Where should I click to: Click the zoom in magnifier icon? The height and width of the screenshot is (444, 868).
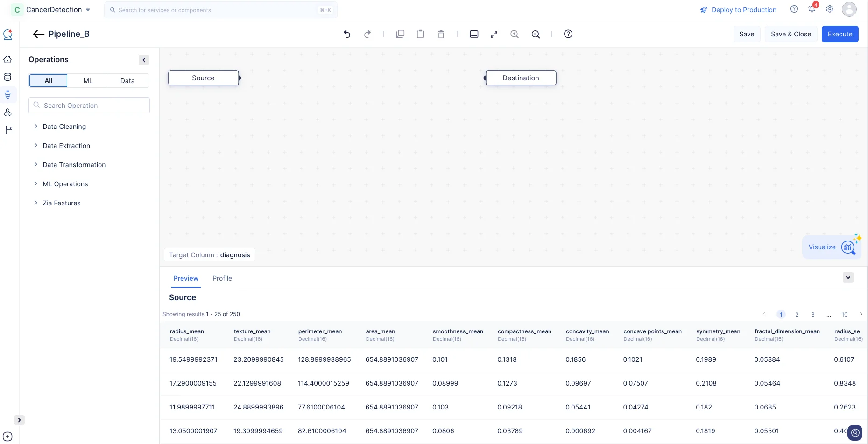(x=515, y=34)
